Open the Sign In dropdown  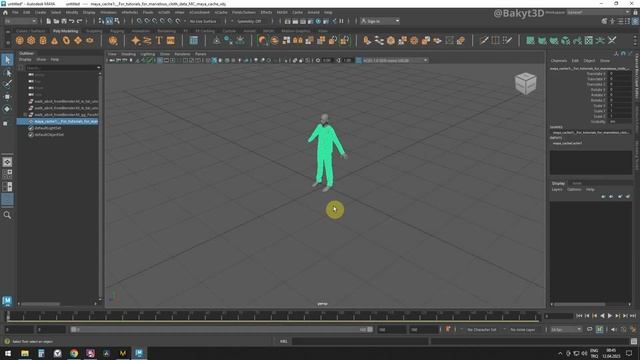coord(380,21)
